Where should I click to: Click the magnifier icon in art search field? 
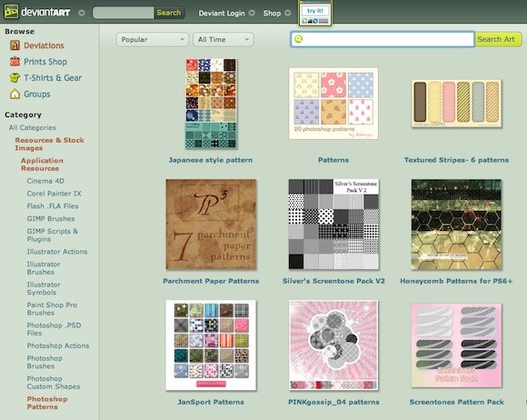tap(298, 39)
